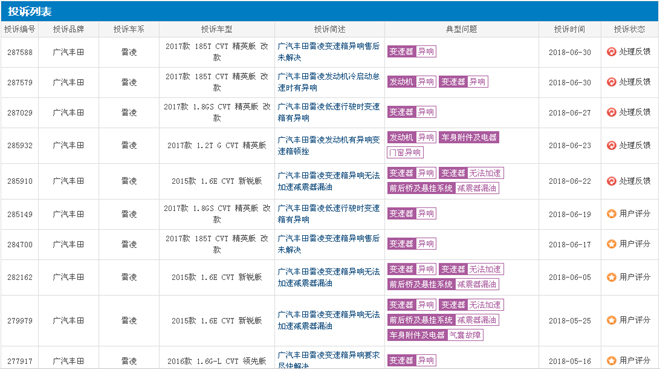Screen dimensions: 660x370
Task: Open complaint summary link for row 279979
Action: [x=328, y=320]
